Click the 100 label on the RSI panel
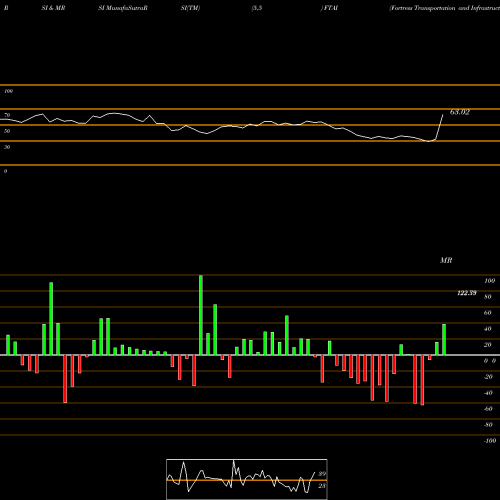Image resolution: width=500 pixels, height=500 pixels. point(8,91)
